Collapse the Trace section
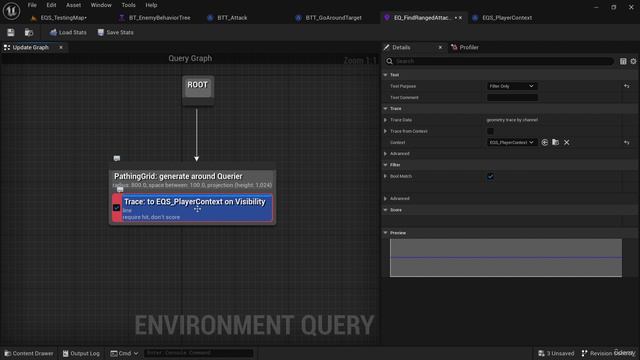This screenshot has height=360, width=640. point(385,109)
